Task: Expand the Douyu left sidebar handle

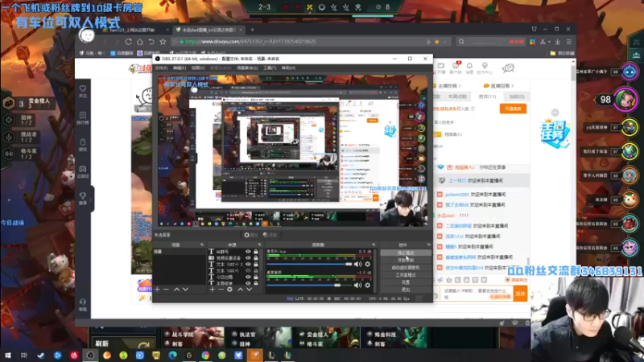Action: click(x=91, y=199)
